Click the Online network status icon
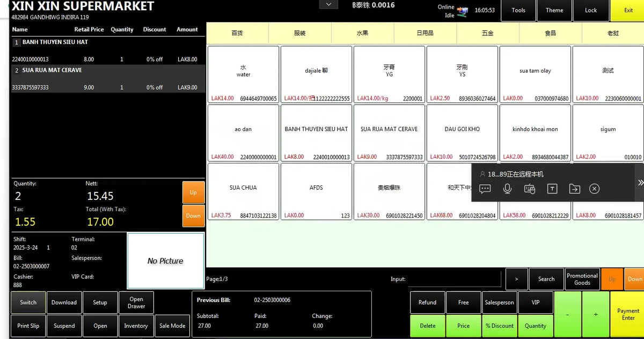This screenshot has width=644, height=339. click(x=463, y=11)
